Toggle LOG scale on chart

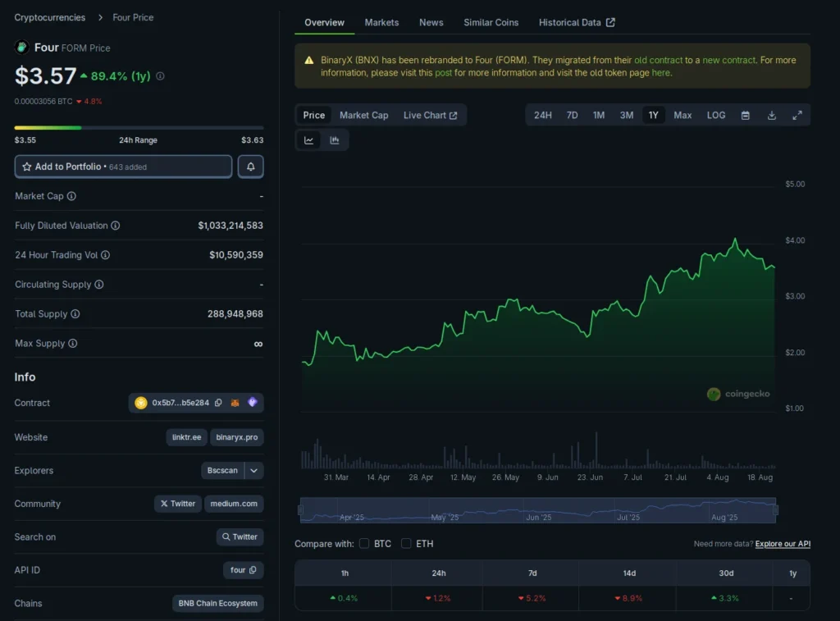[715, 115]
